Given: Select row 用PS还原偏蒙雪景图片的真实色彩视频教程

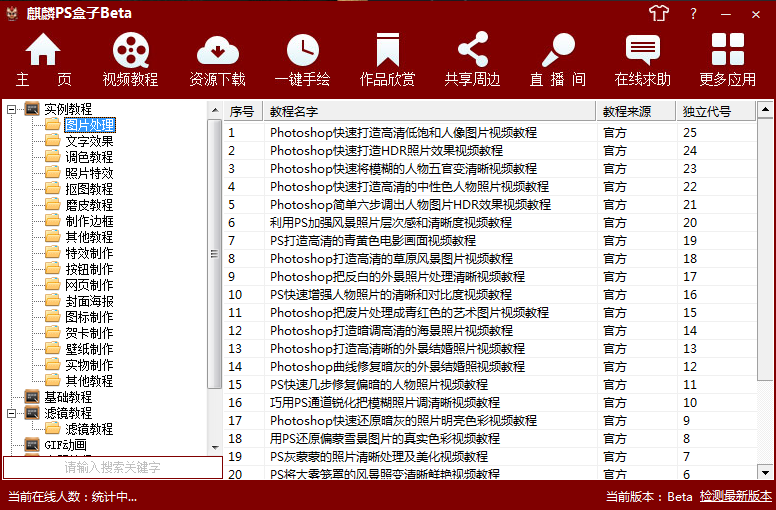Looking at the screenshot, I should [x=490, y=438].
